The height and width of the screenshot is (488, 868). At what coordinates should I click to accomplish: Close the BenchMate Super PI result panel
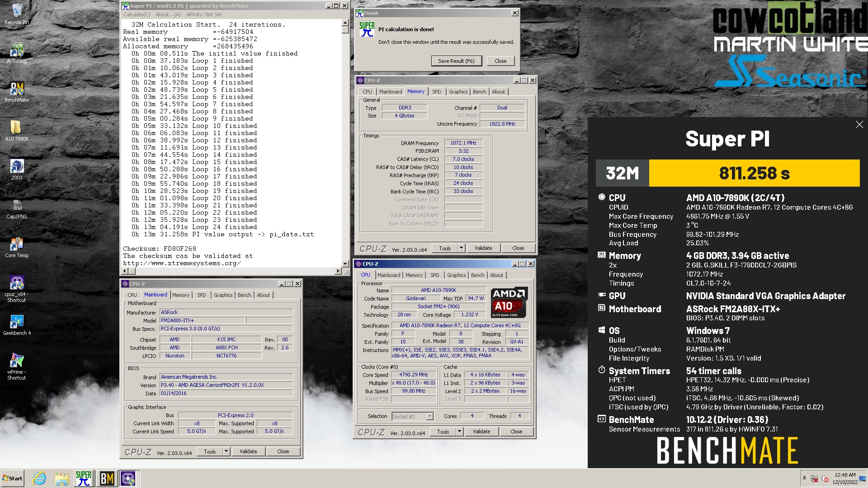(859, 125)
